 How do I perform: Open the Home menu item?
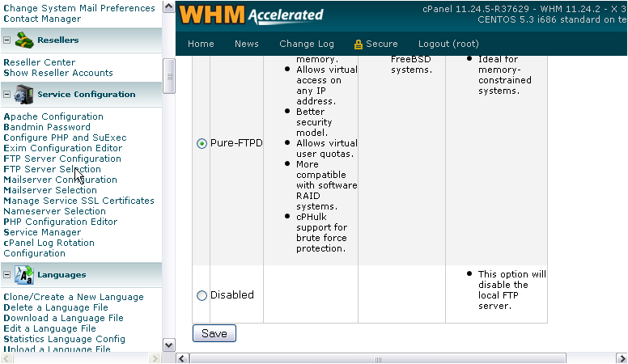201,44
